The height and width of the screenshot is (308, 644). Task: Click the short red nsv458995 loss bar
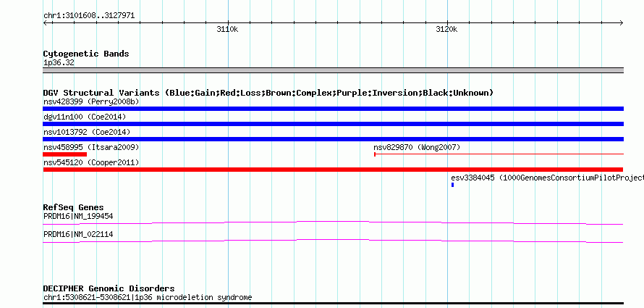pos(64,154)
